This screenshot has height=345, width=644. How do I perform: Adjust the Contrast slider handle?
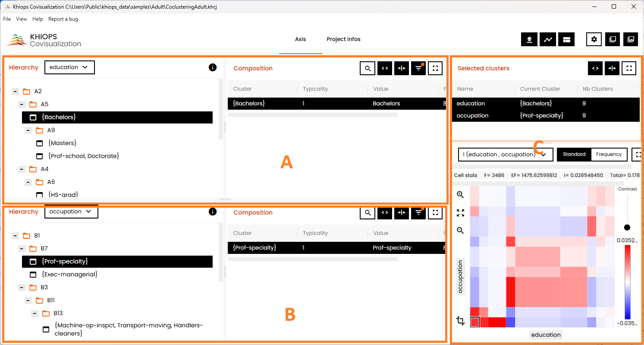627,228
